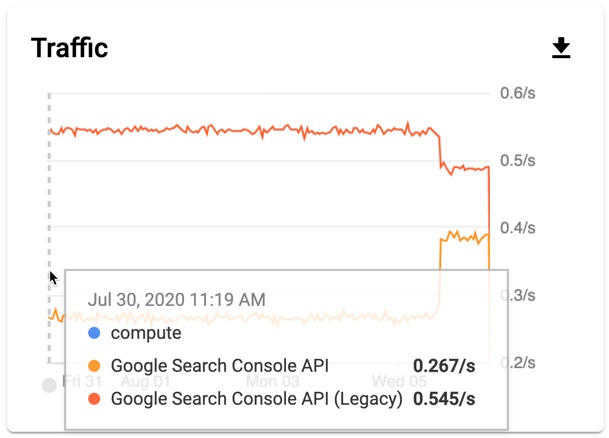Click the 0.2/s y-axis label
This screenshot has height=438, width=609.
519,363
